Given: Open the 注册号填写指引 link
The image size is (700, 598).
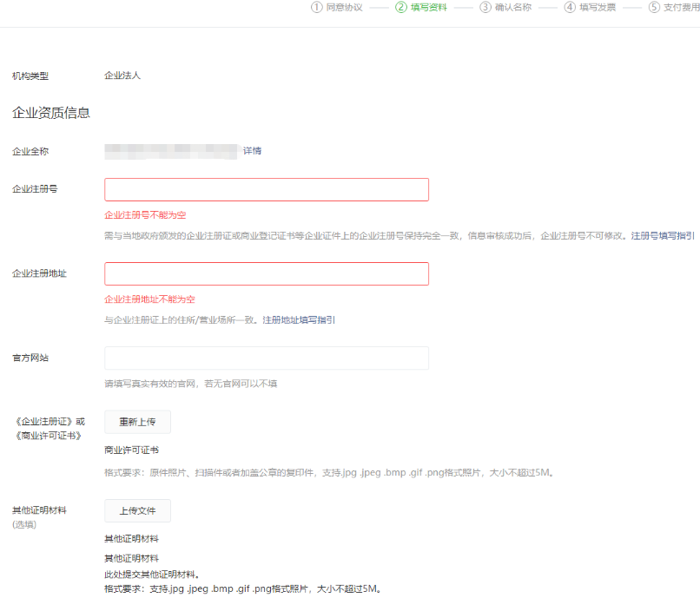Looking at the screenshot, I should [663, 235].
